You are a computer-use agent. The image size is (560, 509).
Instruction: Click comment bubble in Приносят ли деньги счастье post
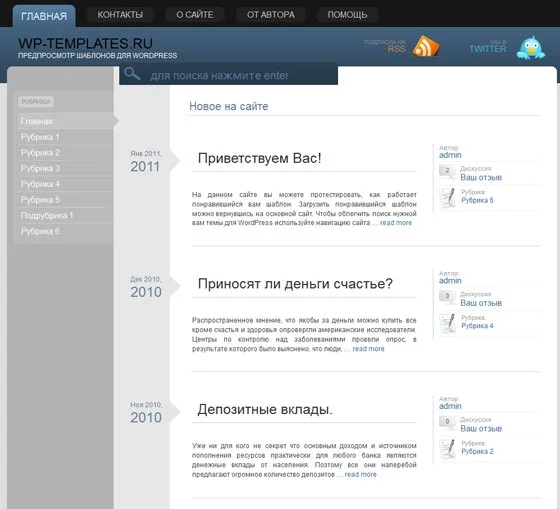pyautogui.click(x=447, y=296)
